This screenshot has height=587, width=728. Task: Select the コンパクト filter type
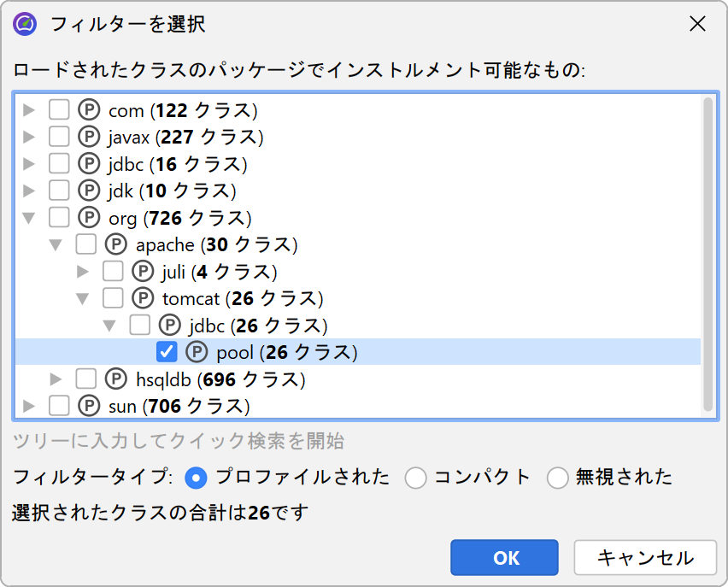tap(416, 478)
